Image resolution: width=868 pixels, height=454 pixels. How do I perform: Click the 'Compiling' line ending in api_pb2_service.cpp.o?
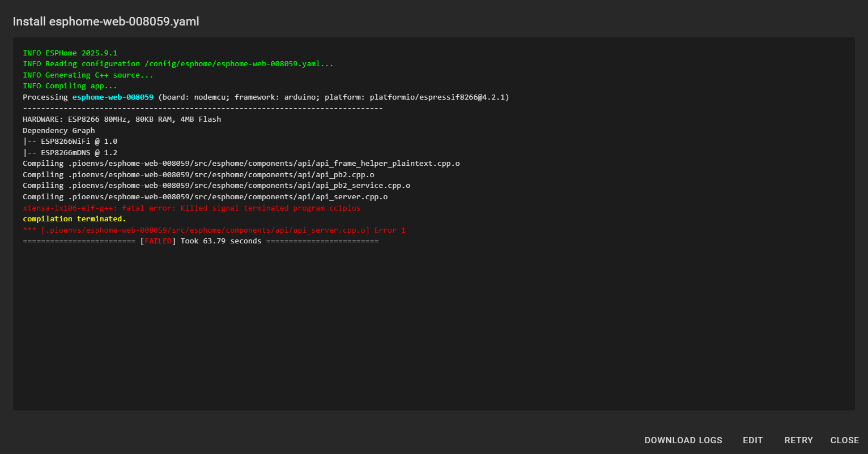point(216,186)
